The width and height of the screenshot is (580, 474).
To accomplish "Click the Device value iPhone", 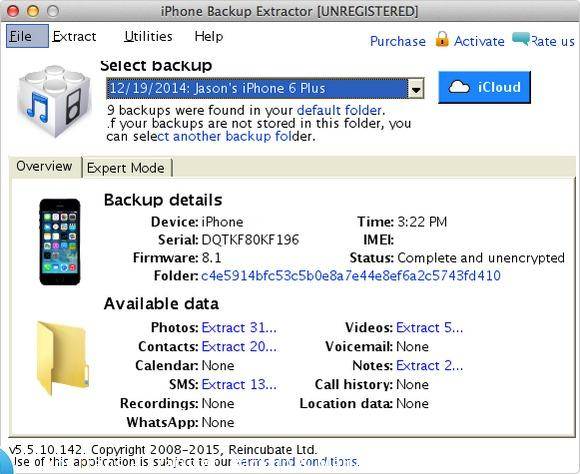I will [222, 222].
